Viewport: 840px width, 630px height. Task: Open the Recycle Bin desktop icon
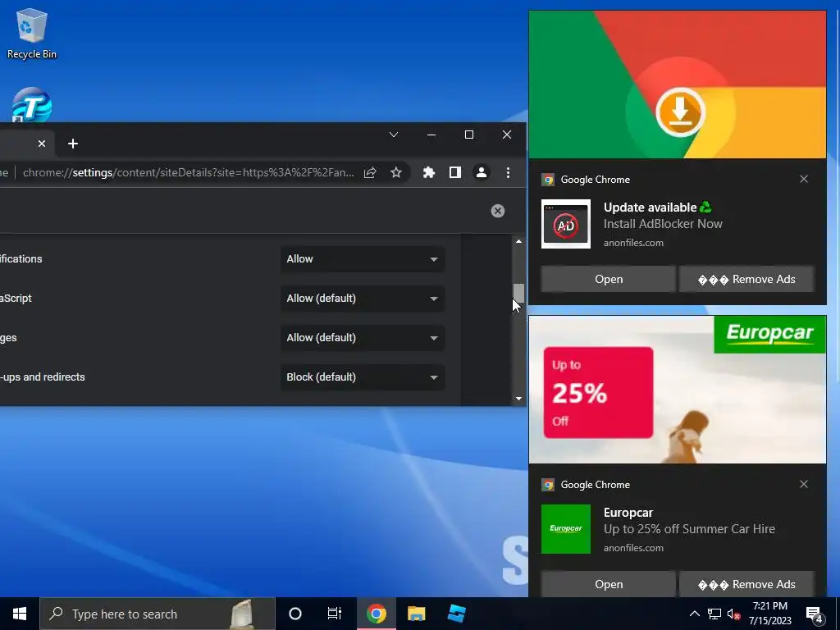32,34
